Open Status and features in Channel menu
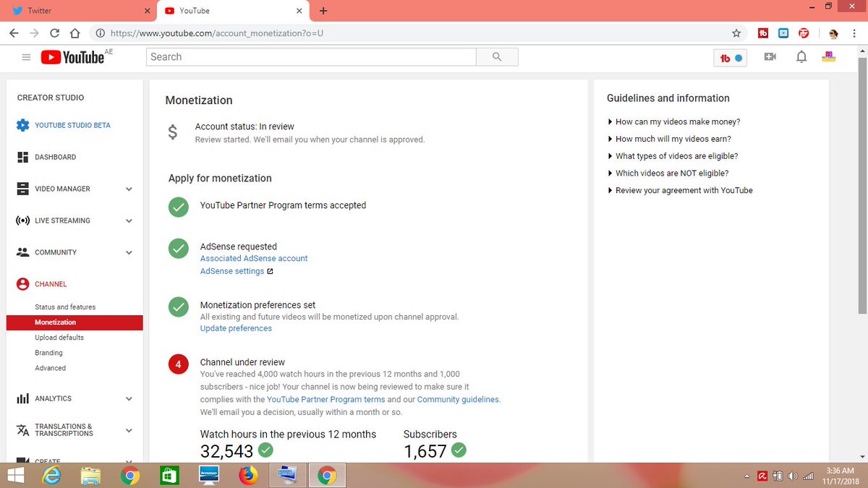 coord(65,307)
